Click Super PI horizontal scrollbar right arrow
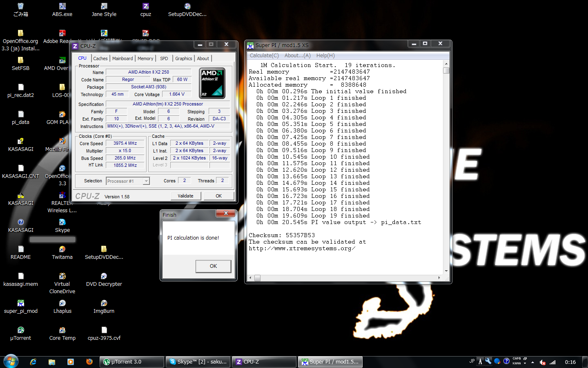 point(439,278)
